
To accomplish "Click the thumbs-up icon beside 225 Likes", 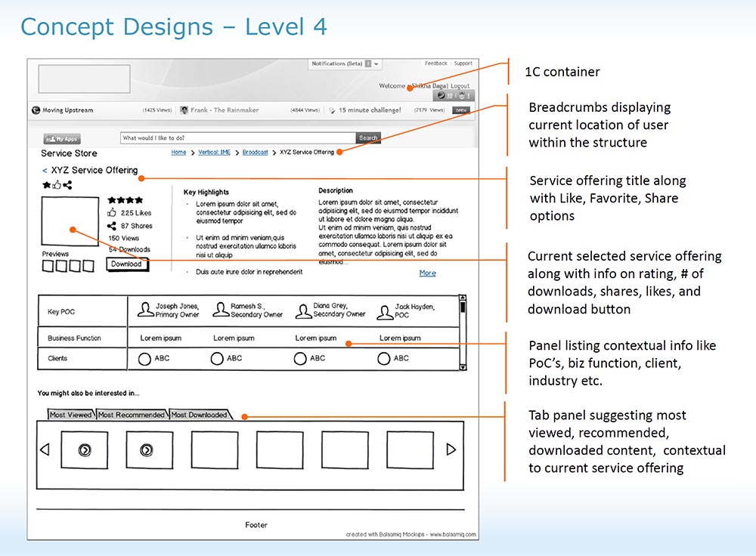I will (112, 212).
